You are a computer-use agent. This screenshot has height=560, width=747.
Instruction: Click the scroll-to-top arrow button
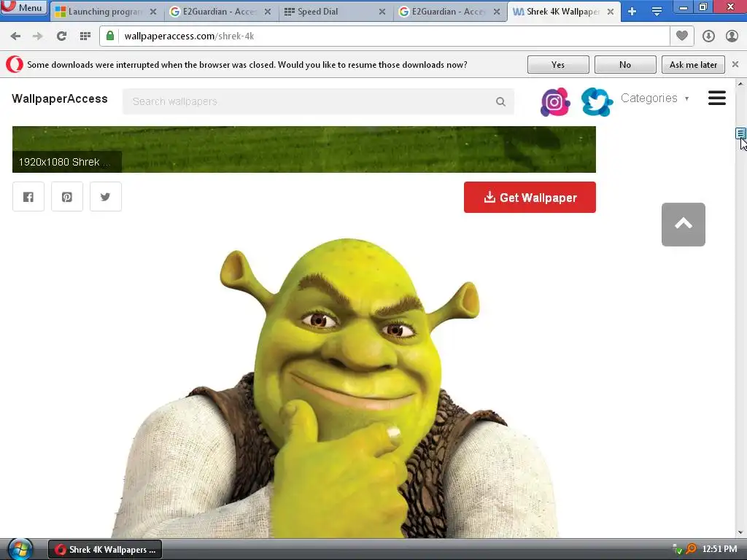point(683,225)
